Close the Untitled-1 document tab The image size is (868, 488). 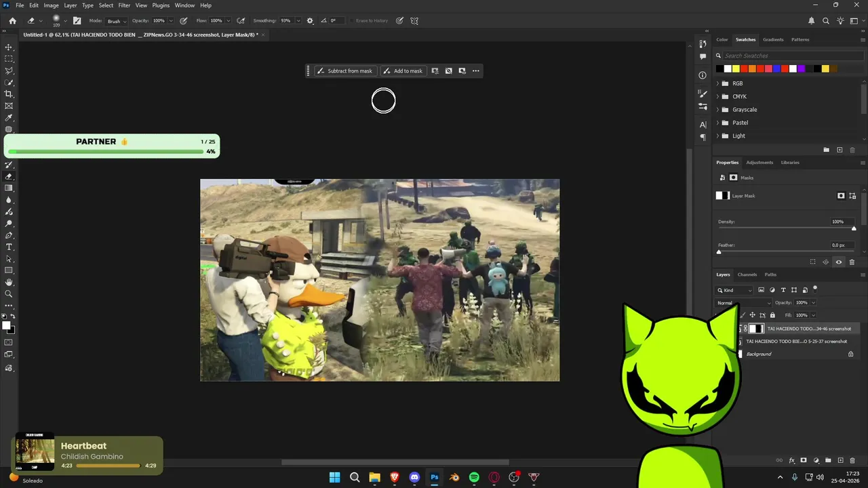[x=263, y=35]
